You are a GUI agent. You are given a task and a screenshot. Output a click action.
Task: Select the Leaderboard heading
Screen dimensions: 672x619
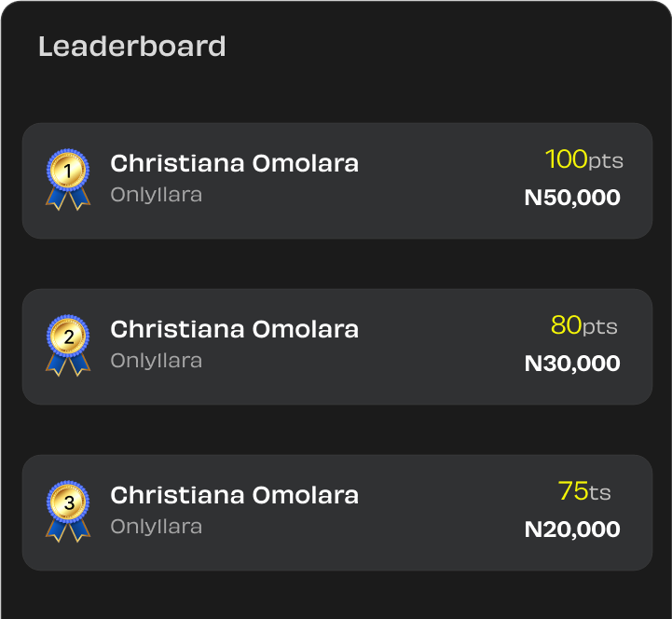(x=132, y=47)
